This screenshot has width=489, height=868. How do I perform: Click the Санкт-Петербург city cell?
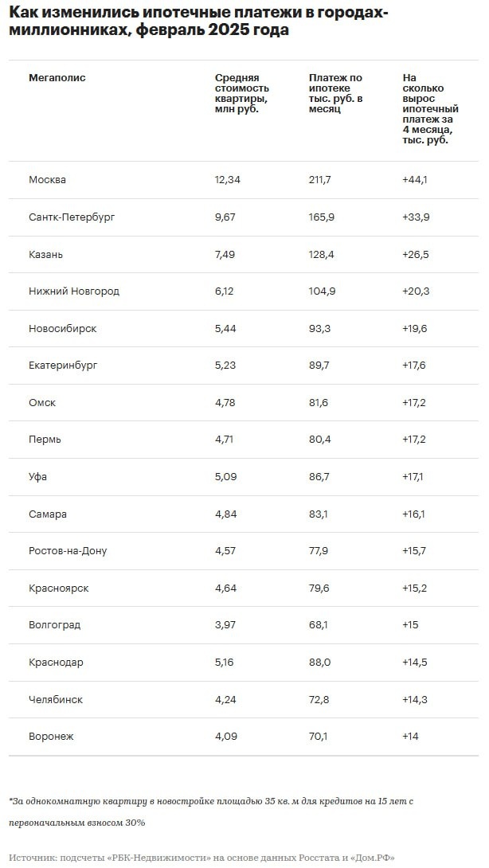coord(72,217)
